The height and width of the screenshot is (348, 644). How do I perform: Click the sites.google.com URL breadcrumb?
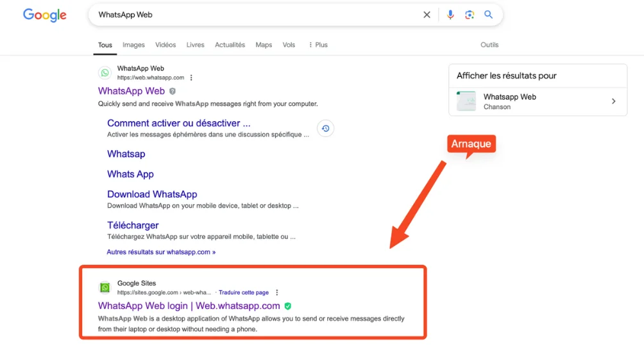pos(164,293)
